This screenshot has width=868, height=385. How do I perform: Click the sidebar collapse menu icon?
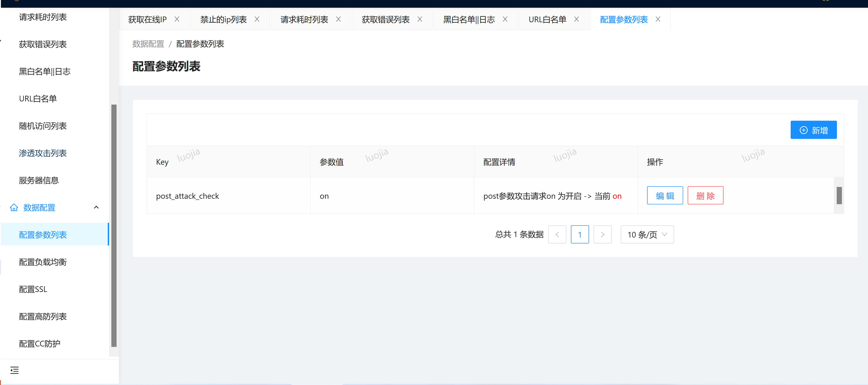click(15, 370)
